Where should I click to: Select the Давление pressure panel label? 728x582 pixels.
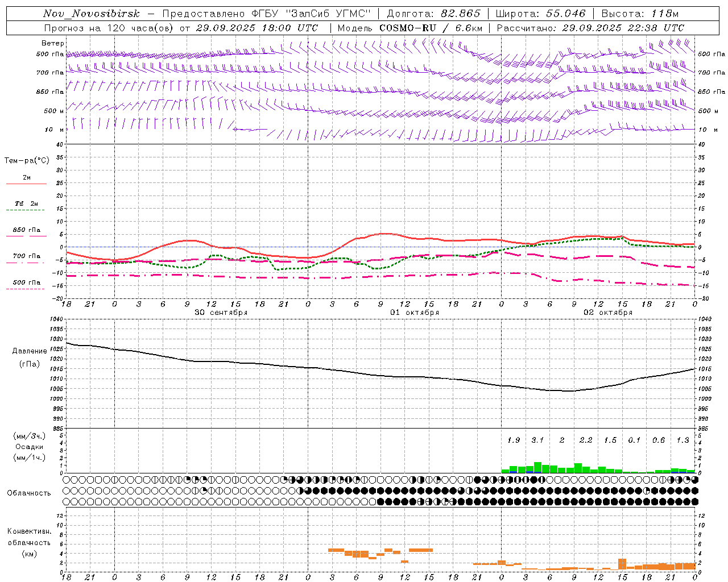(x=30, y=351)
